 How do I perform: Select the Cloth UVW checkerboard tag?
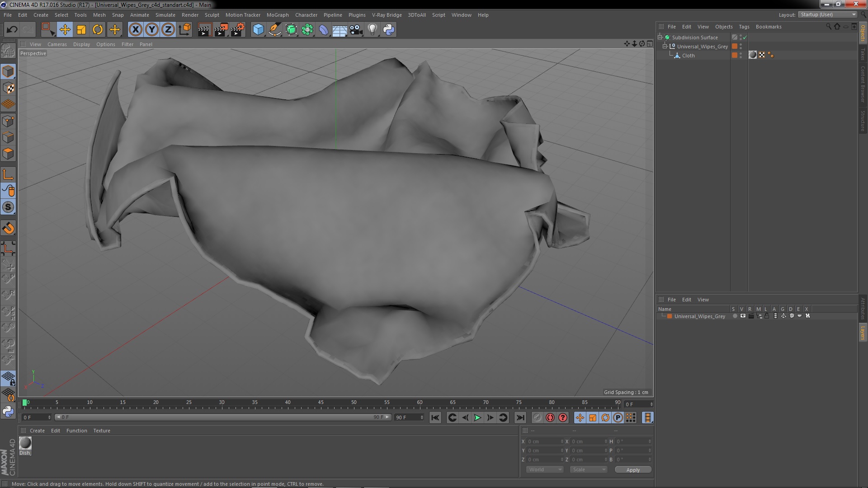coord(762,55)
